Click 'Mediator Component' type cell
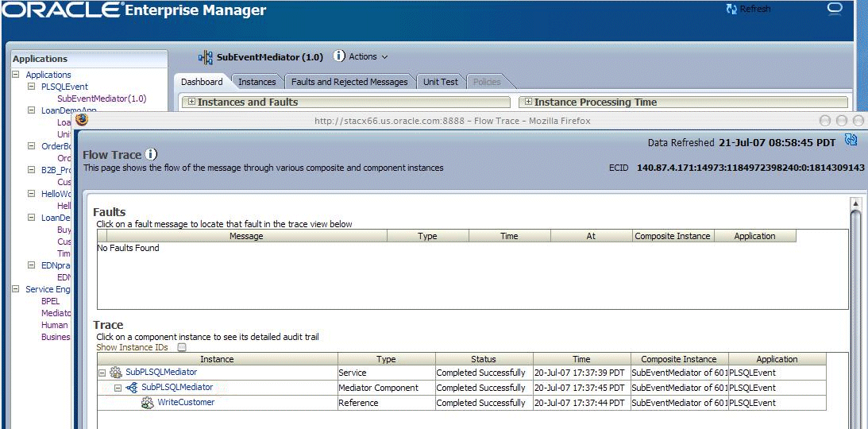Viewport: 868px width, 429px height. click(379, 388)
